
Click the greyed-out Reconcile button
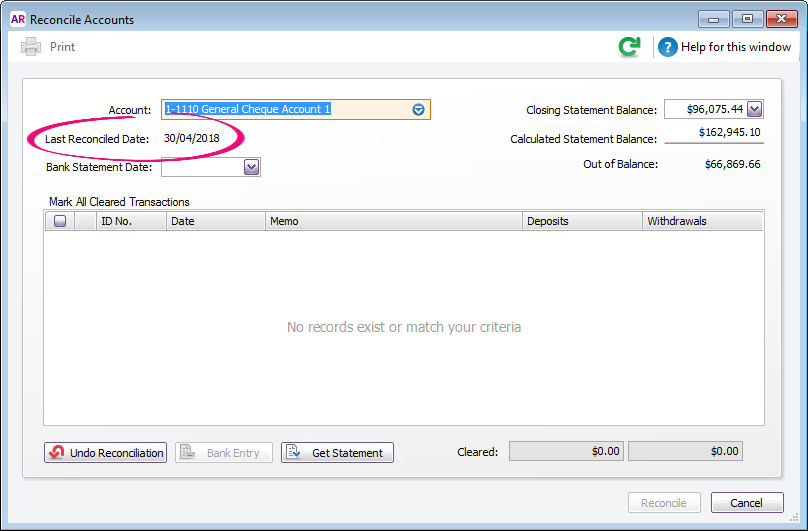[x=664, y=503]
